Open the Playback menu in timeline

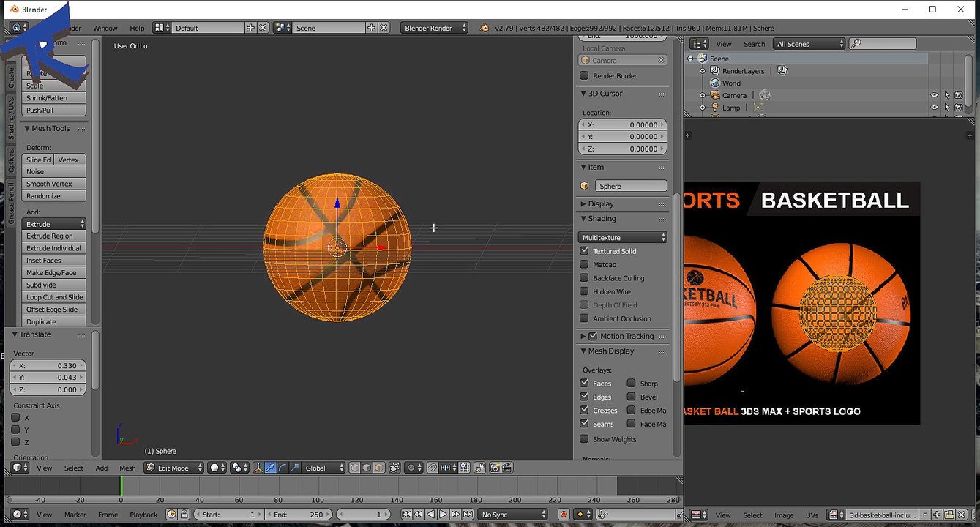click(x=143, y=515)
